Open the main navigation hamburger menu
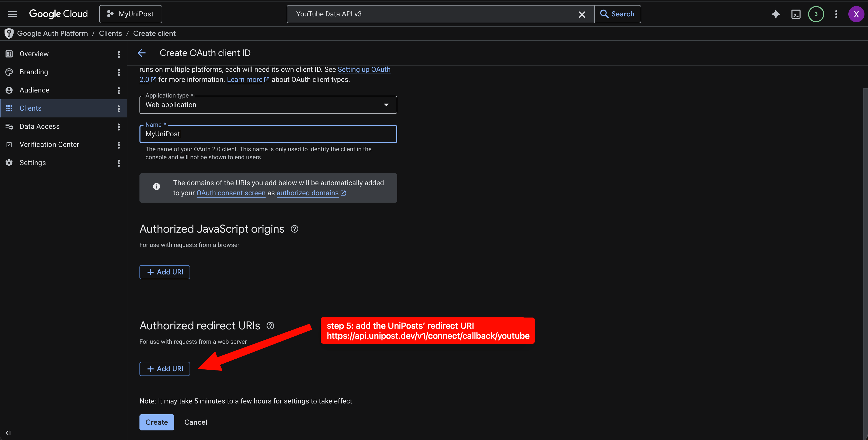 (x=13, y=14)
